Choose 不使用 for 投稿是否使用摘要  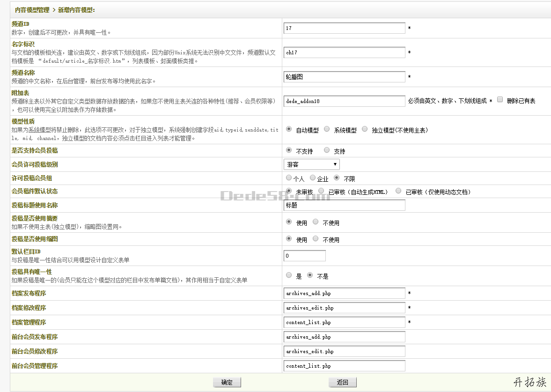[316, 222]
